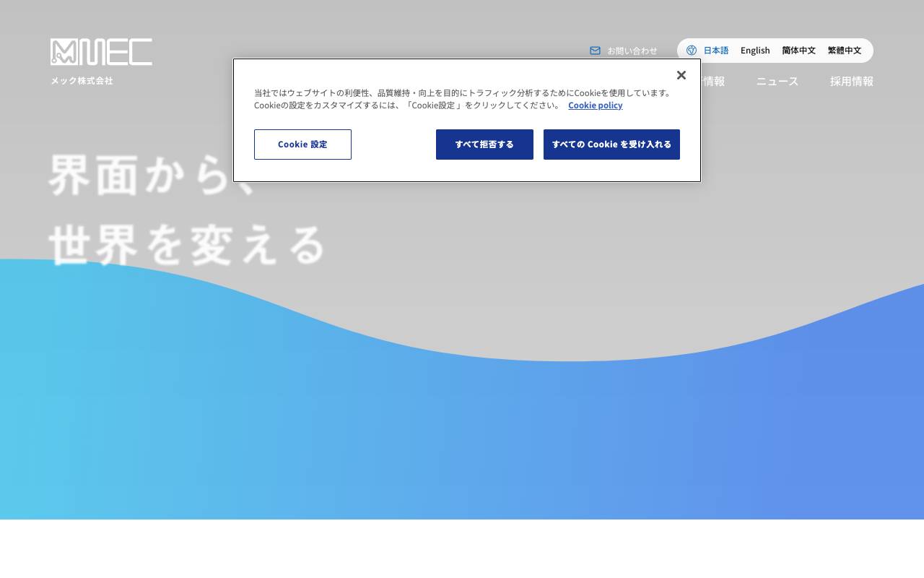This screenshot has width=924, height=578.
Task: Click the envelope icon beside お問い合わせ
Action: (595, 51)
